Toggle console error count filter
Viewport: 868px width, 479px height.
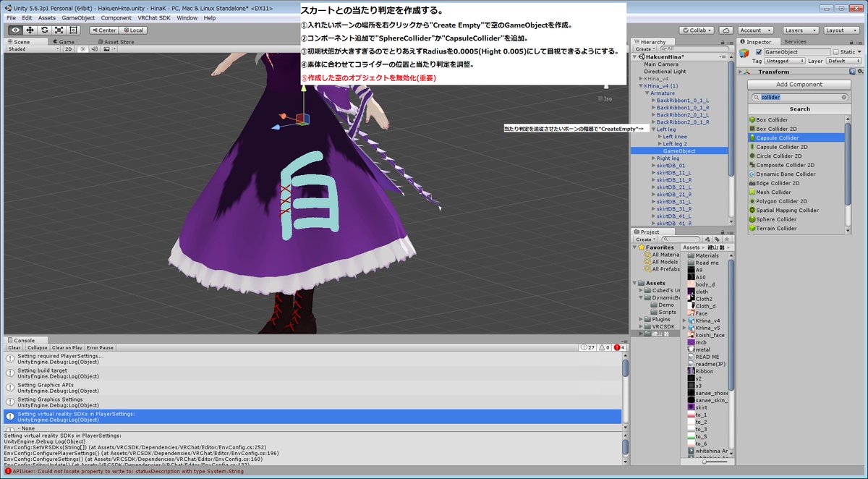[619, 347]
